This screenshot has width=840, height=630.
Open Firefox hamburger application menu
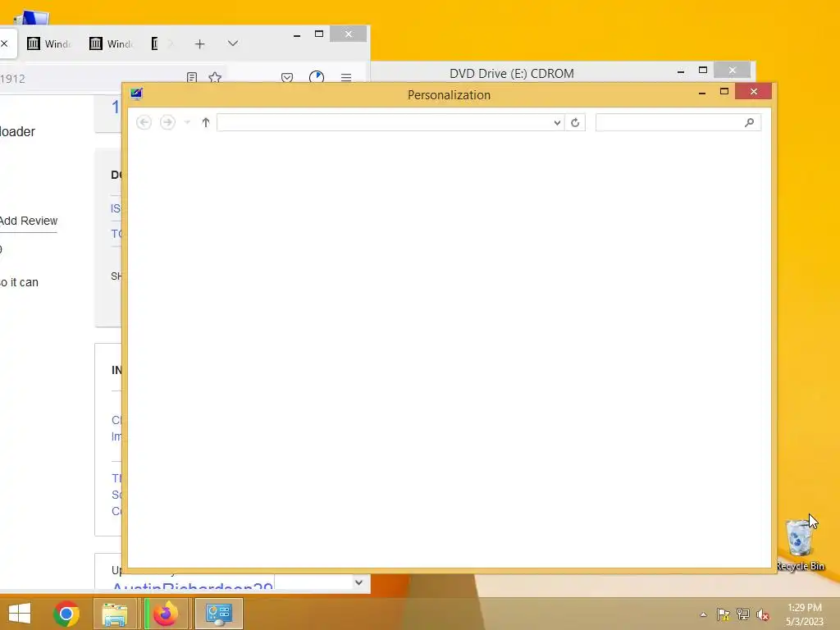(x=346, y=78)
